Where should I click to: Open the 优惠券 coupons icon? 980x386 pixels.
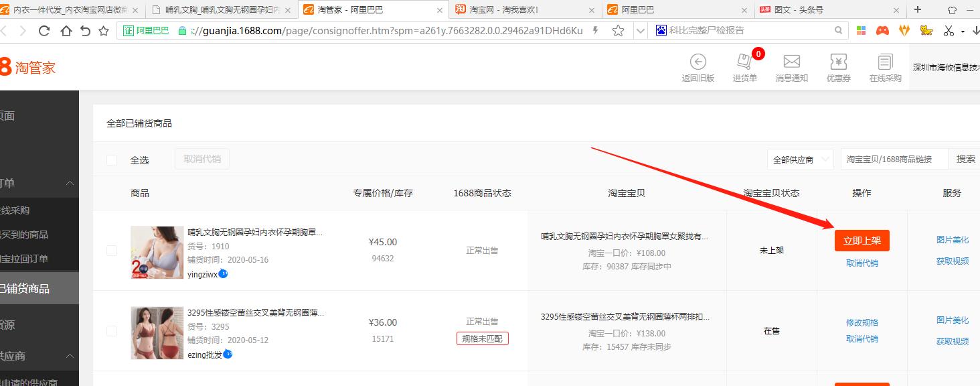coord(838,67)
